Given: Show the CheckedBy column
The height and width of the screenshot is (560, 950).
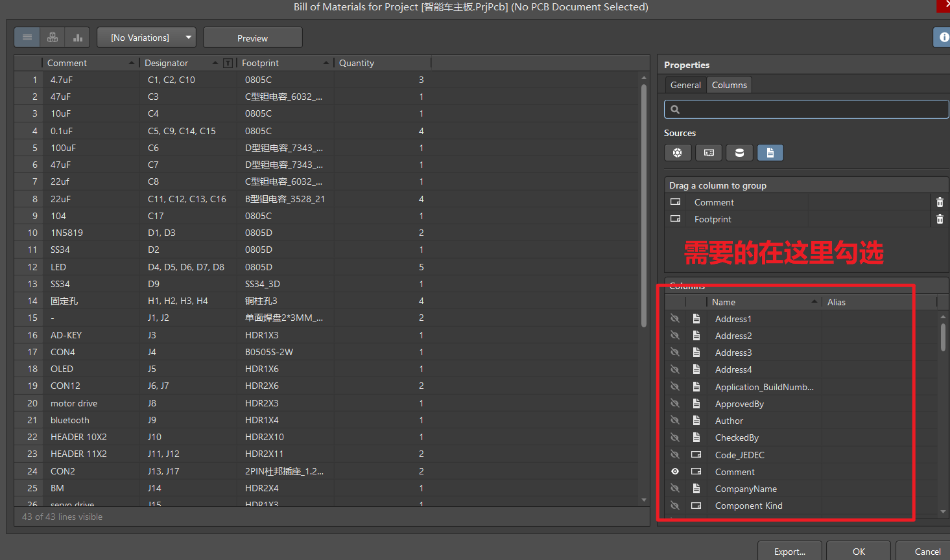Looking at the screenshot, I should (x=675, y=437).
